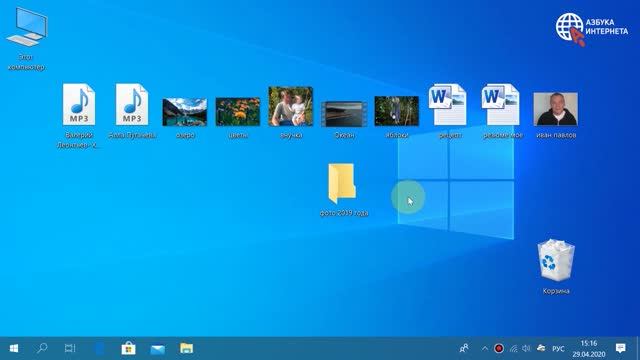640x360 pixels.
Task: Open the Windows Start menu
Action: pyautogui.click(x=13, y=348)
